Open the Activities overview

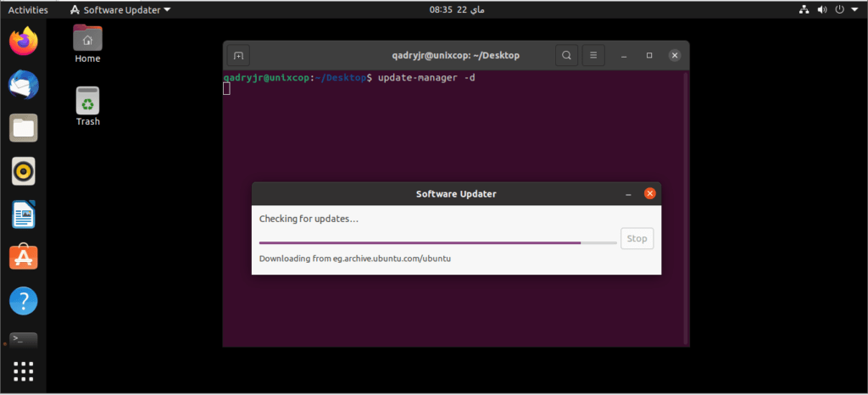(x=28, y=10)
